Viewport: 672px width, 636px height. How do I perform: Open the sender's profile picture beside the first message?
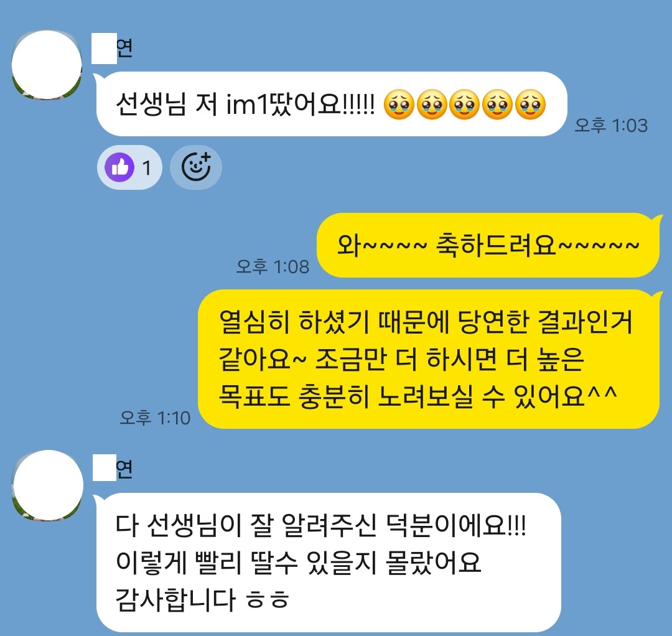(47, 65)
